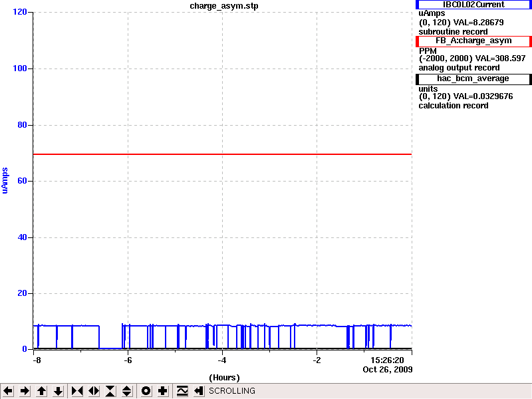Viewport: 532px width, 399px height.
Task: Select the hac_bcm_average legend entry
Action: tap(473, 78)
